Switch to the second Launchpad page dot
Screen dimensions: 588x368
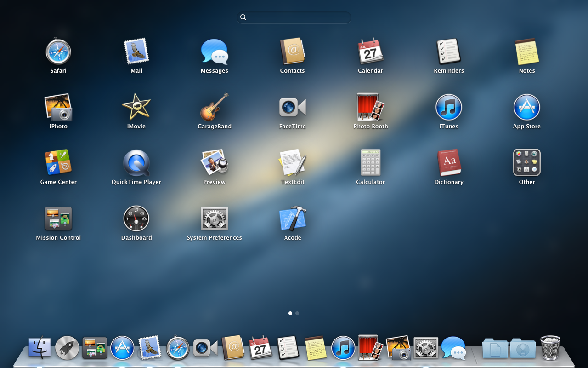pos(297,313)
